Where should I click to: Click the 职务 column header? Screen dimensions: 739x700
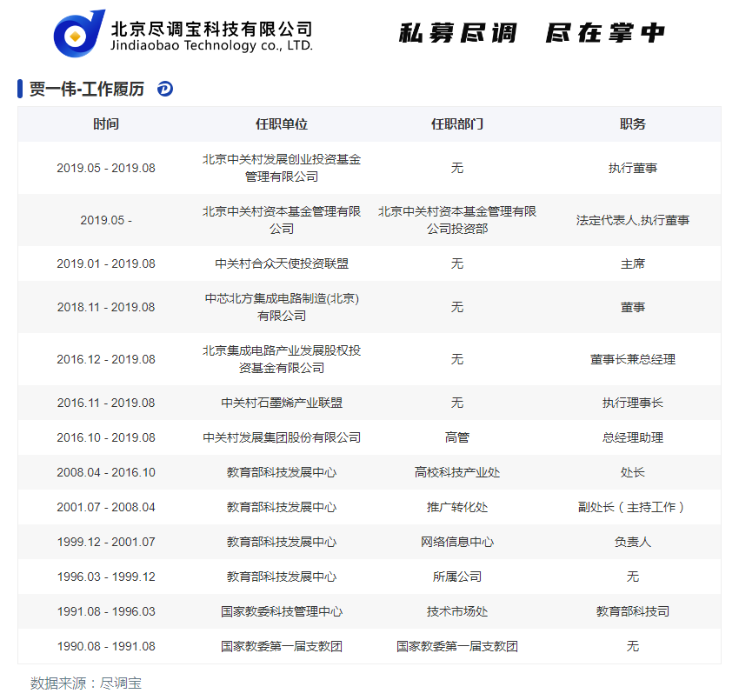632,124
